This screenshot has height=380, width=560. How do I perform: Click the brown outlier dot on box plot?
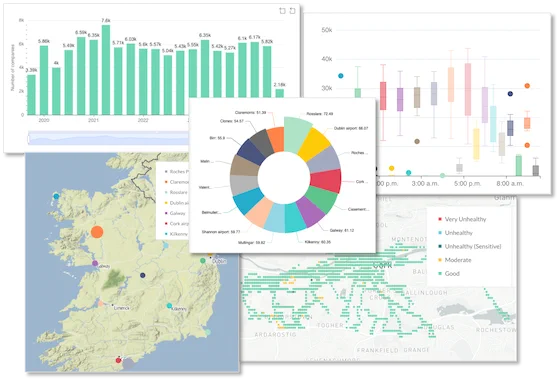pos(417,141)
